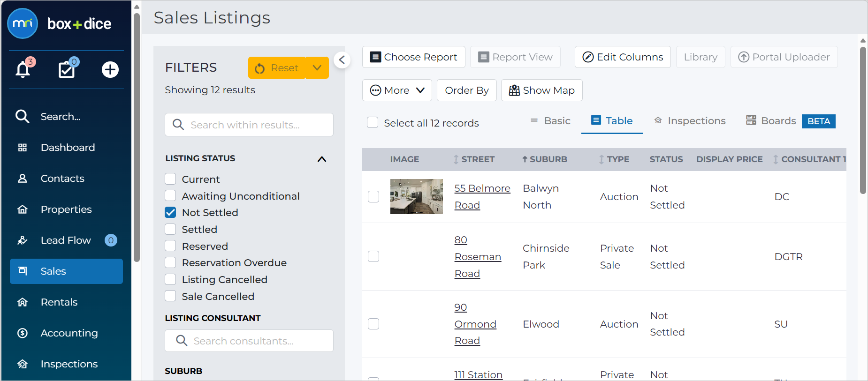Screen dimensions: 868x381
Task: Select the 55 Belmore Road row checkbox
Action: [x=373, y=197]
